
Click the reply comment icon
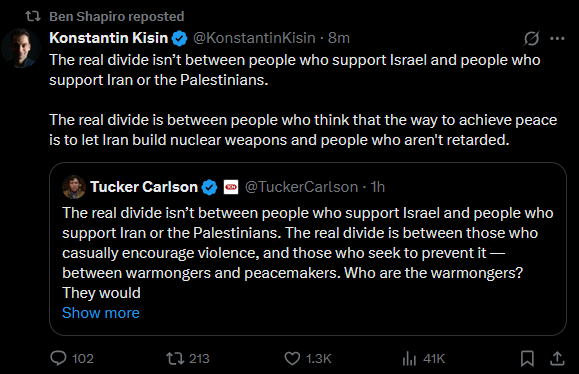point(58,358)
